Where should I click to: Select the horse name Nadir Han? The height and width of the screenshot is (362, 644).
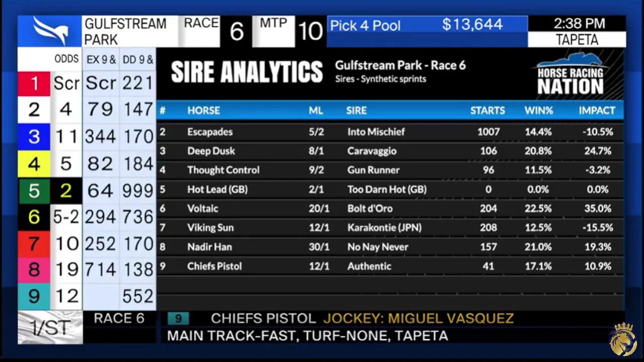pyautogui.click(x=209, y=247)
